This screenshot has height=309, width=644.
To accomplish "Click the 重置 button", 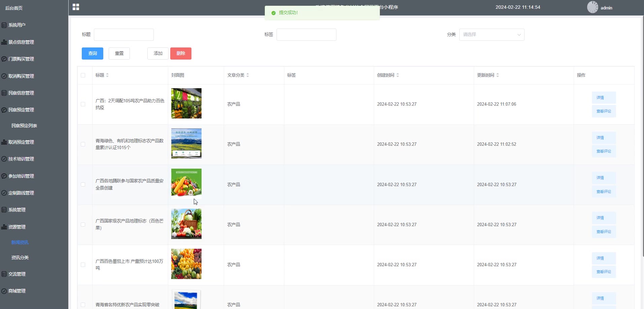I will click(x=119, y=54).
